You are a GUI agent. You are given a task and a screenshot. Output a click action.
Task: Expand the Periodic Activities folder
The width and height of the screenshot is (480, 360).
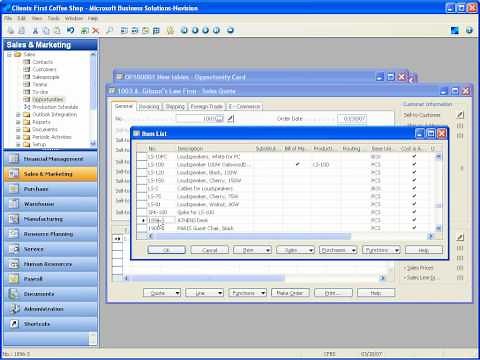(18, 137)
